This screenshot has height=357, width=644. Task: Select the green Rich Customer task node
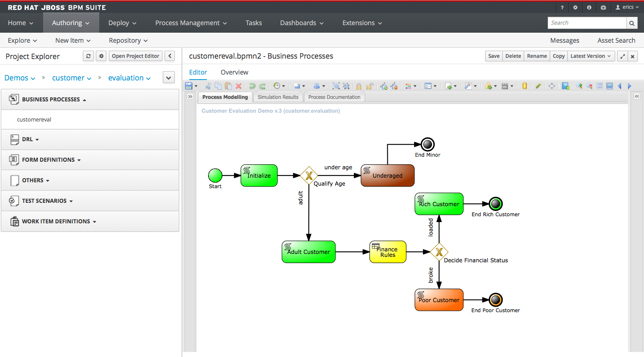pyautogui.click(x=439, y=204)
